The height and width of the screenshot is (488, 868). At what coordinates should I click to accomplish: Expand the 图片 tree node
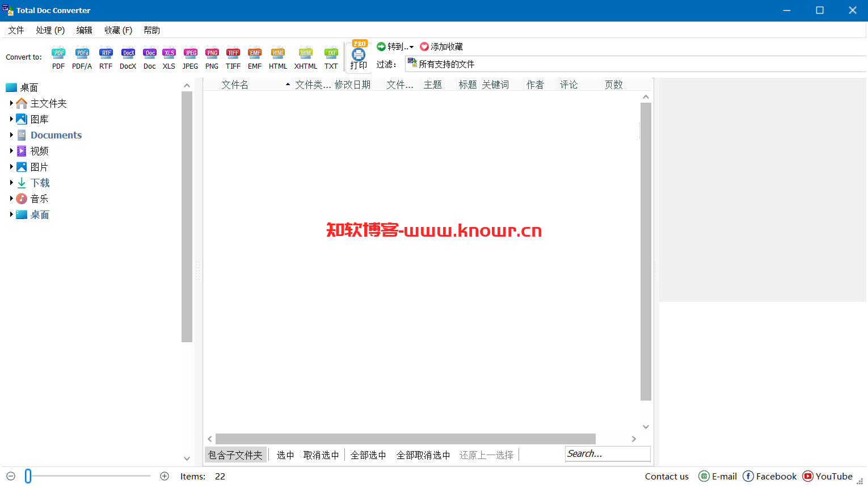(x=11, y=167)
